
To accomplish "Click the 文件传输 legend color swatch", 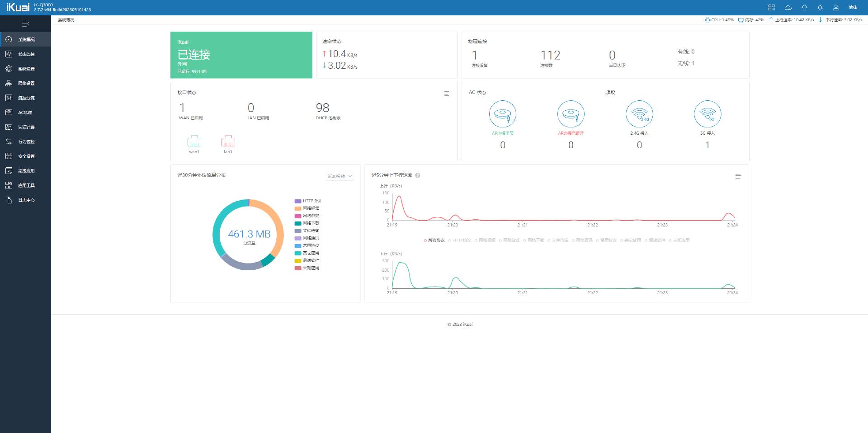I will (298, 231).
